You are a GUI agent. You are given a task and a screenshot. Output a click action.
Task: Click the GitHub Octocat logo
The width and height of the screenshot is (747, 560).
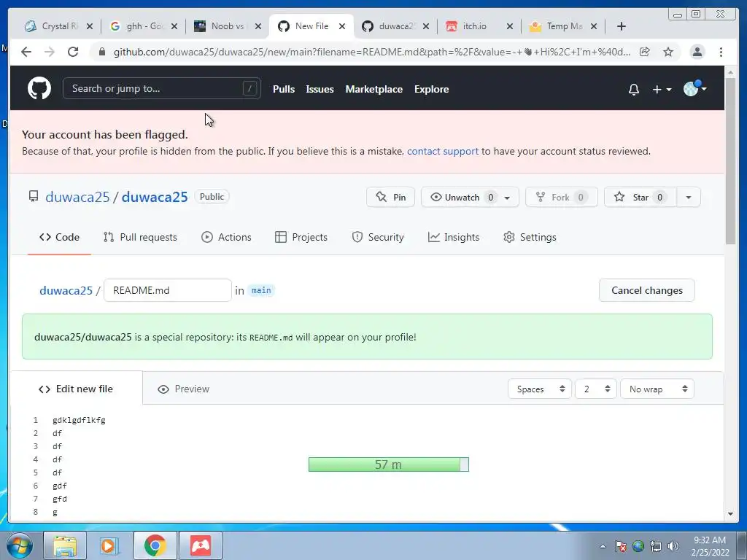coord(39,88)
